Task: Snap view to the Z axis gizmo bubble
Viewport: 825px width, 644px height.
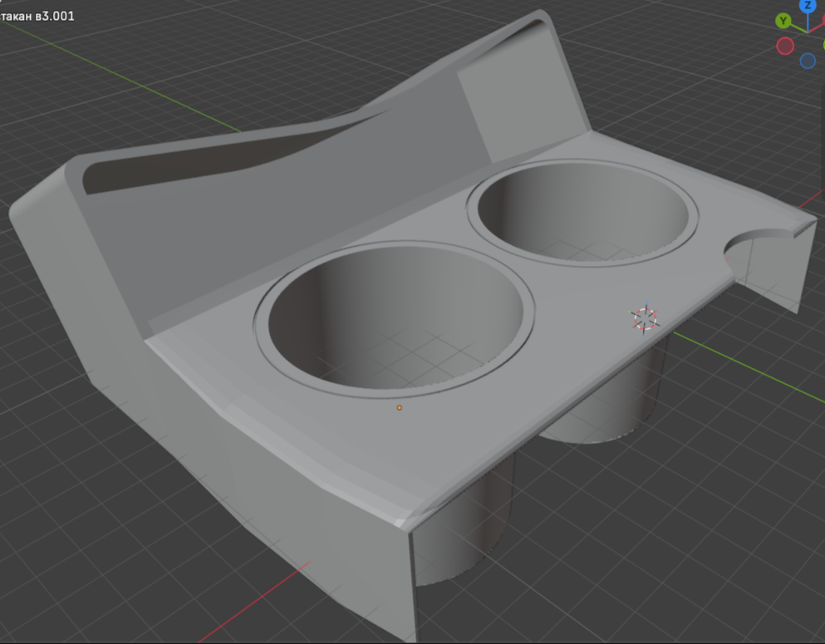Action: (808, 5)
